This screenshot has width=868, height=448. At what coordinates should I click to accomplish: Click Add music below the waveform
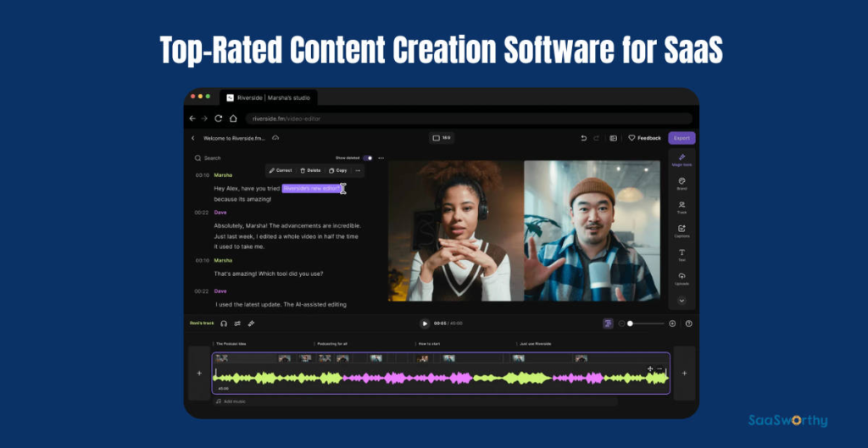[231, 401]
